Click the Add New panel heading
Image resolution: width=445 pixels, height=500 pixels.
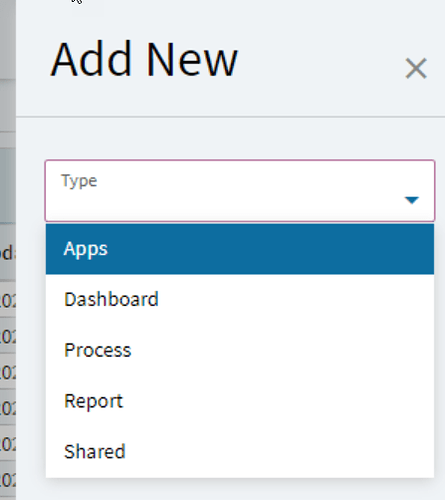coord(144,59)
